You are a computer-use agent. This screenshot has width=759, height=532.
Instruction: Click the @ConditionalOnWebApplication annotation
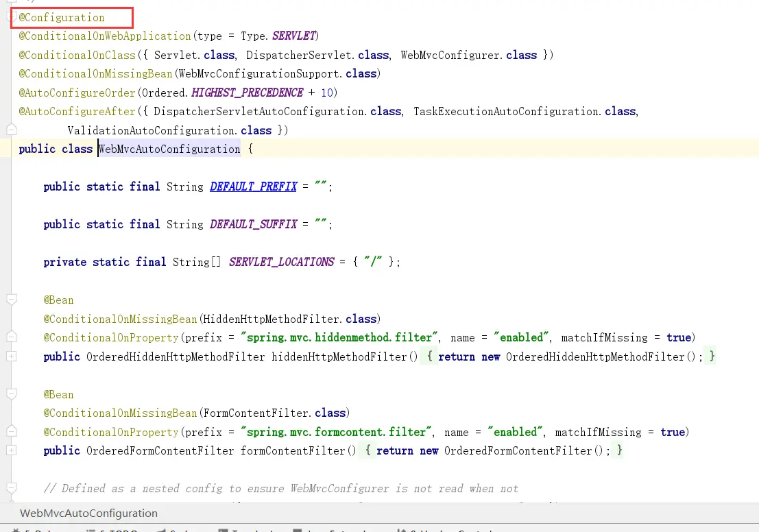(x=104, y=36)
